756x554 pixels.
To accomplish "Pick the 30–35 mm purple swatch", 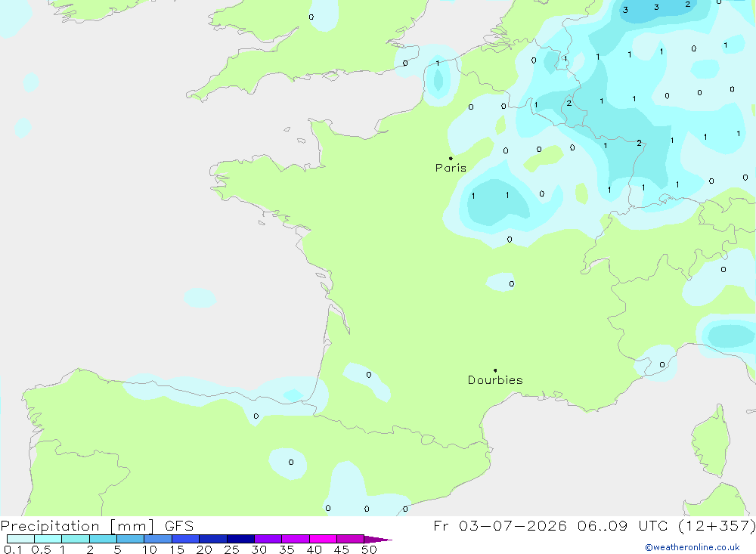I will click(x=268, y=539).
